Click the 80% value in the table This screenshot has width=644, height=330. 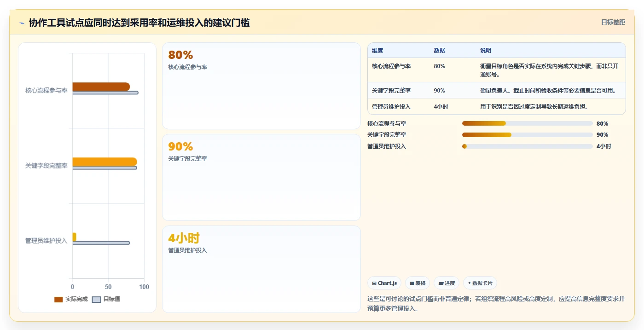pyautogui.click(x=439, y=66)
